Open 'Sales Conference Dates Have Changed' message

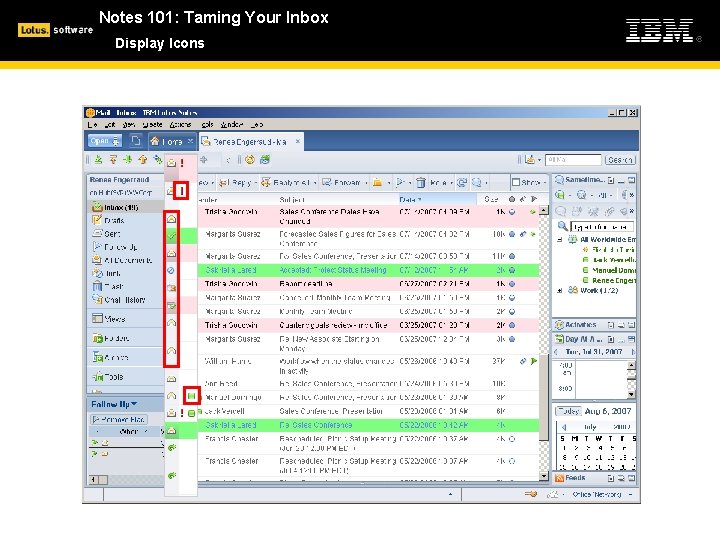click(368, 216)
